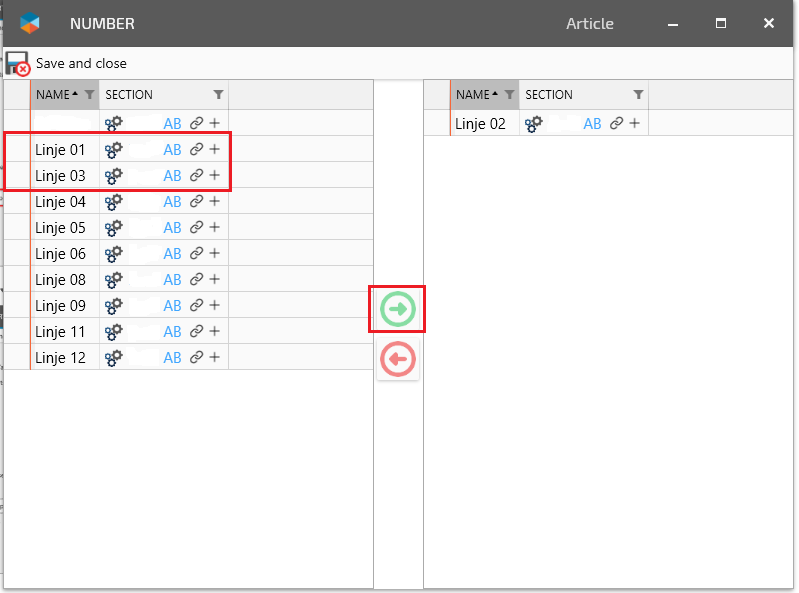Click the gears icon in Linje 01 row
This screenshot has height=593, width=799.
[x=114, y=150]
